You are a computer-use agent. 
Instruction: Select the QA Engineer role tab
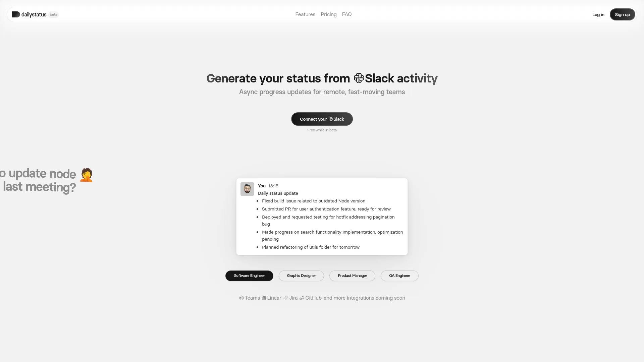point(399,276)
